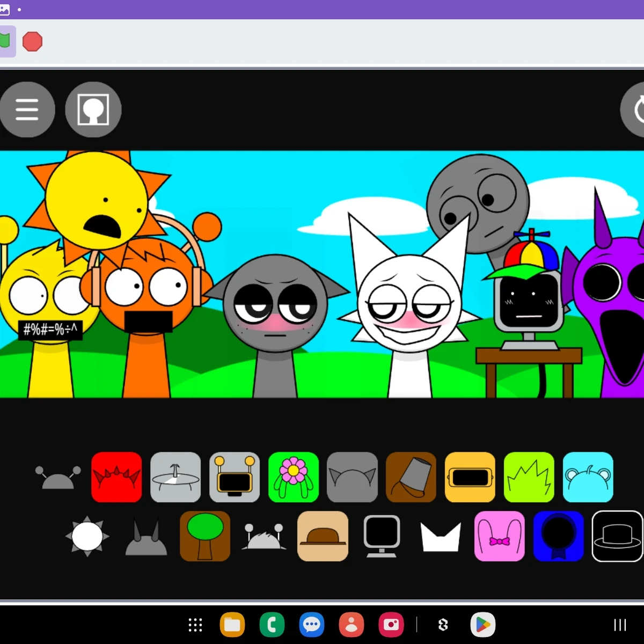The image size is (644, 644).
Task: Open Google Play Store in taskbar
Action: click(x=482, y=625)
